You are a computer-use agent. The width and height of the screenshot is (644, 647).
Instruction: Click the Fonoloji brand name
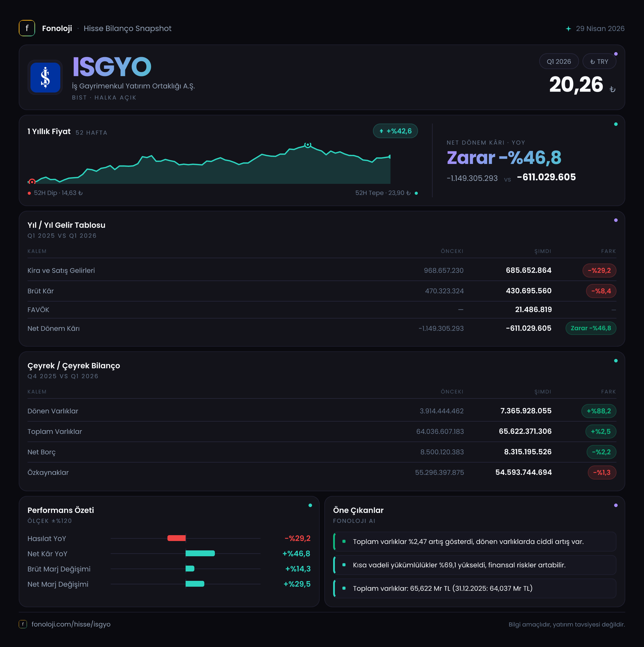coord(57,28)
